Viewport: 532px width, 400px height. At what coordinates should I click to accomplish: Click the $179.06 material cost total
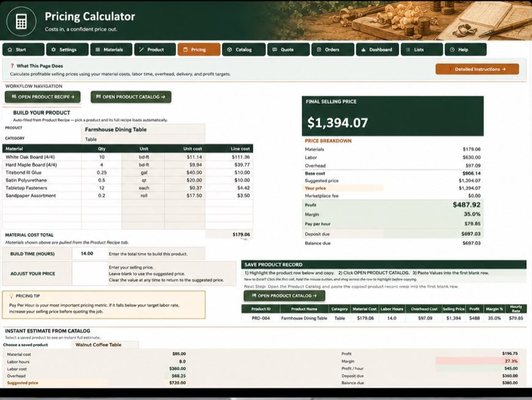point(229,234)
